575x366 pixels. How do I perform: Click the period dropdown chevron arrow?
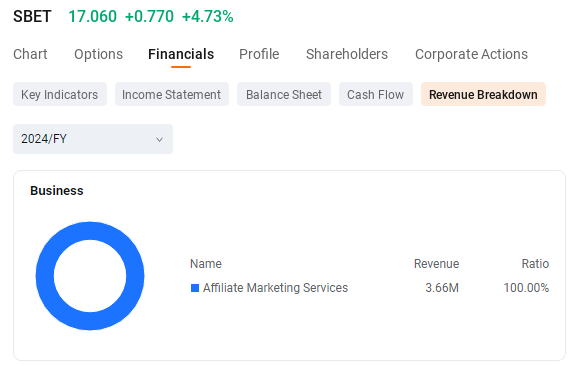point(159,139)
